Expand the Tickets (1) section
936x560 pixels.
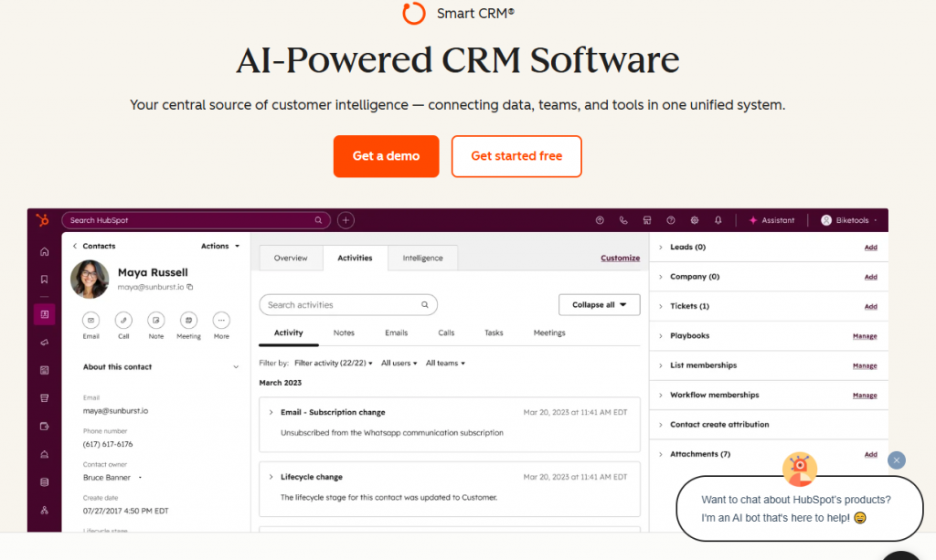click(x=661, y=307)
